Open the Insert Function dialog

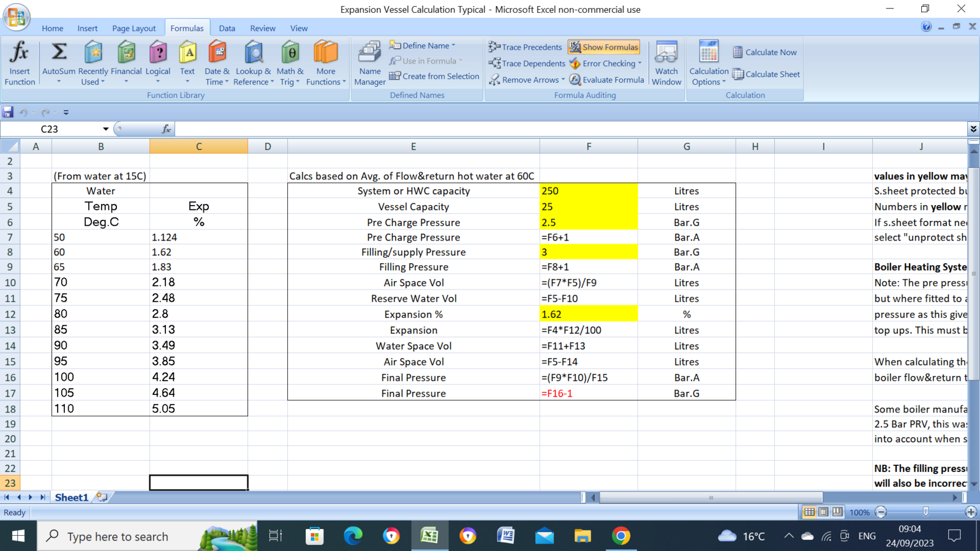(20, 63)
